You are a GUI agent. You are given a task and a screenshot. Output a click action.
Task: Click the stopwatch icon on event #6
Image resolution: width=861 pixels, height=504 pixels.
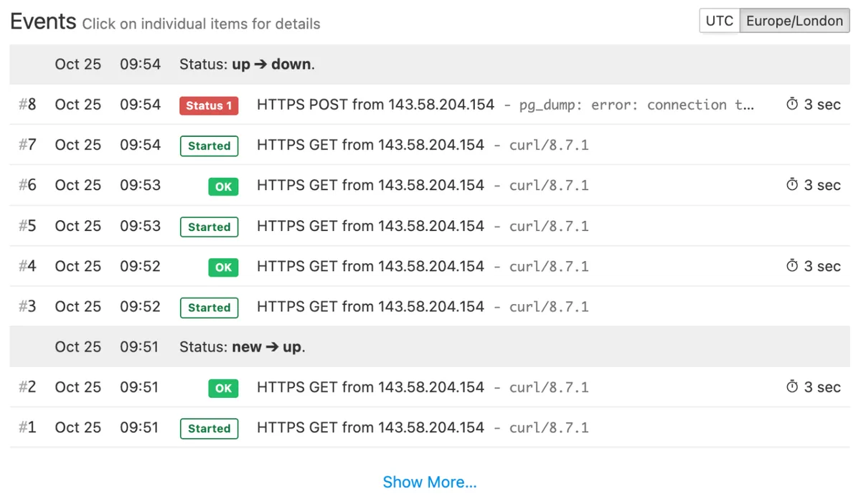click(x=792, y=185)
